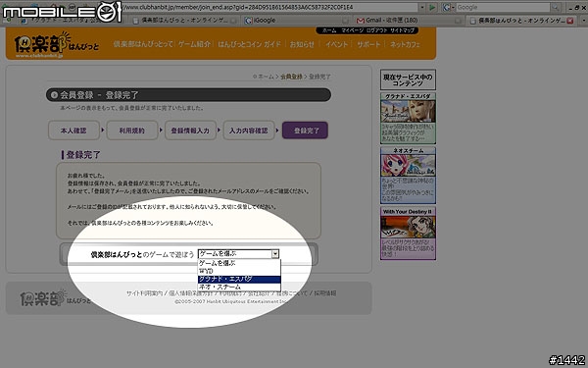Click 会員登録 in the breadcrumb
Image resolution: width=588 pixels, height=368 pixels.
tap(291, 77)
